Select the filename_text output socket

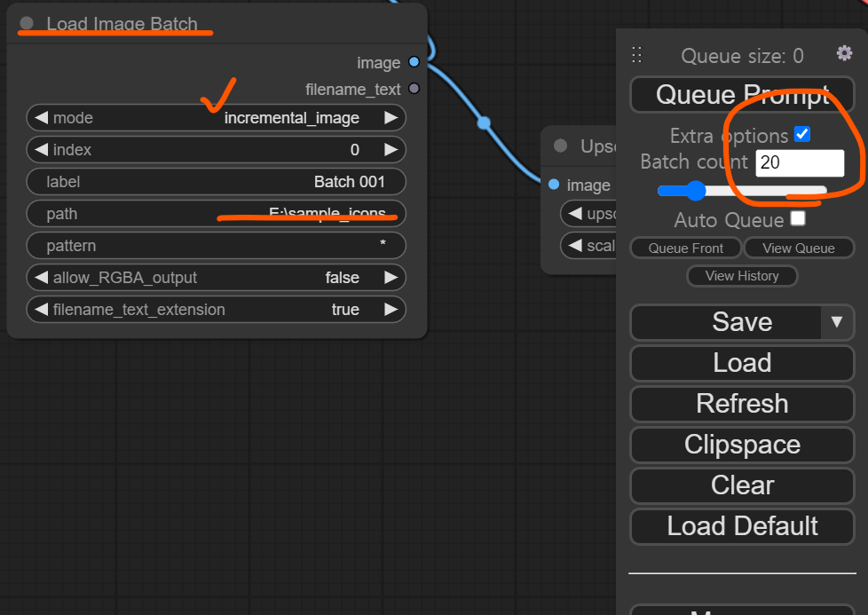414,89
